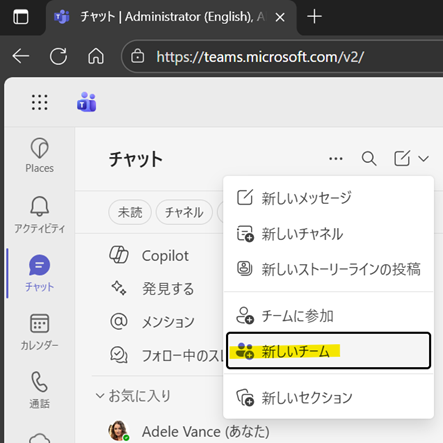Screen dimensions: 443x443
Task: Open アクティビティ notifications
Action: (x=39, y=214)
